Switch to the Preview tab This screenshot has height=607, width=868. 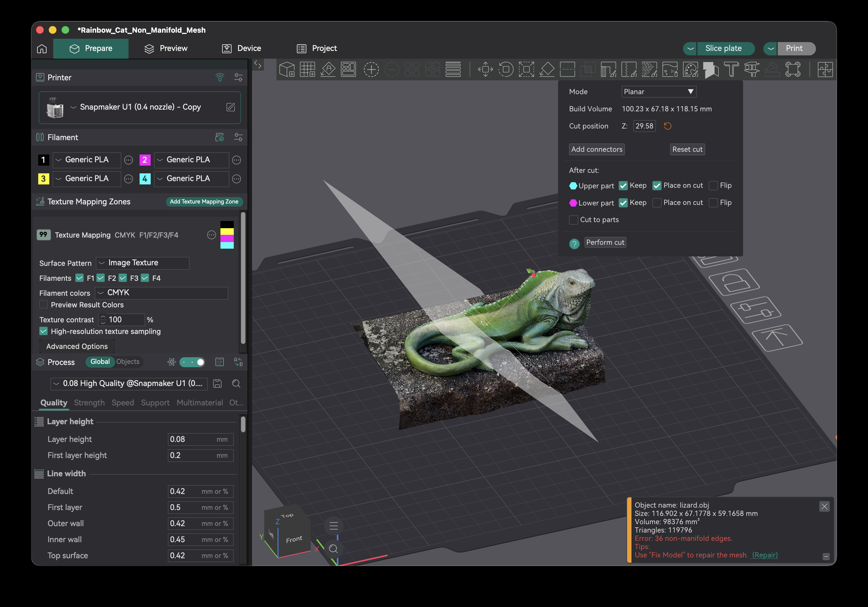166,48
